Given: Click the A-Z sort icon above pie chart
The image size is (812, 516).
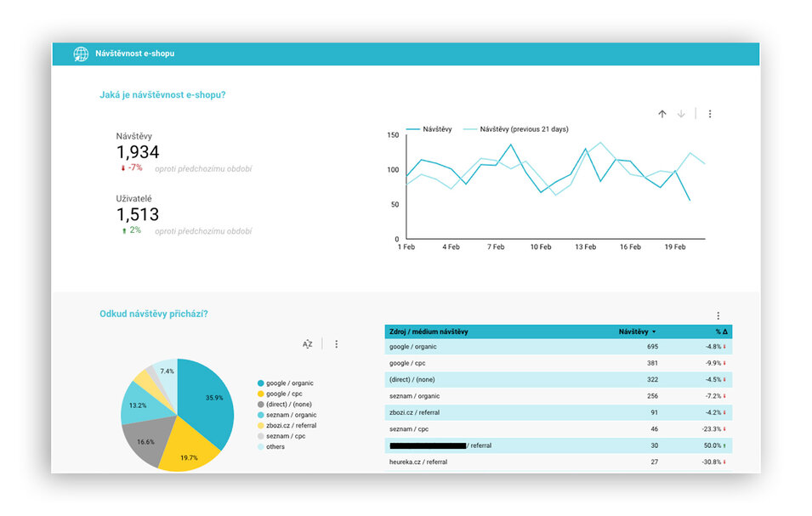Looking at the screenshot, I should [307, 344].
